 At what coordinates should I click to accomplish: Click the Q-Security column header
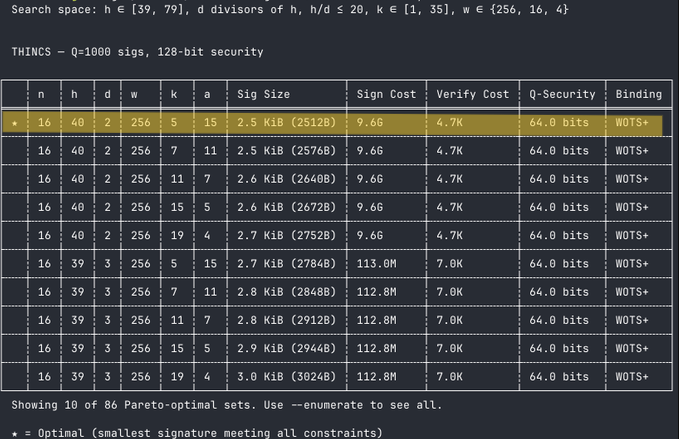[560, 94]
